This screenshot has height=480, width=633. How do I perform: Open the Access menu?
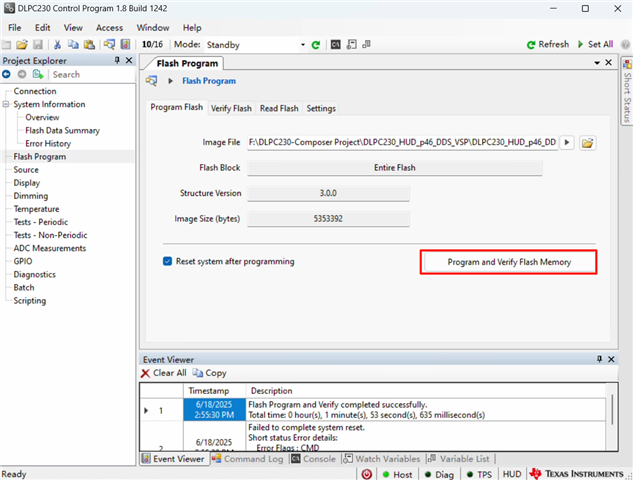(109, 27)
